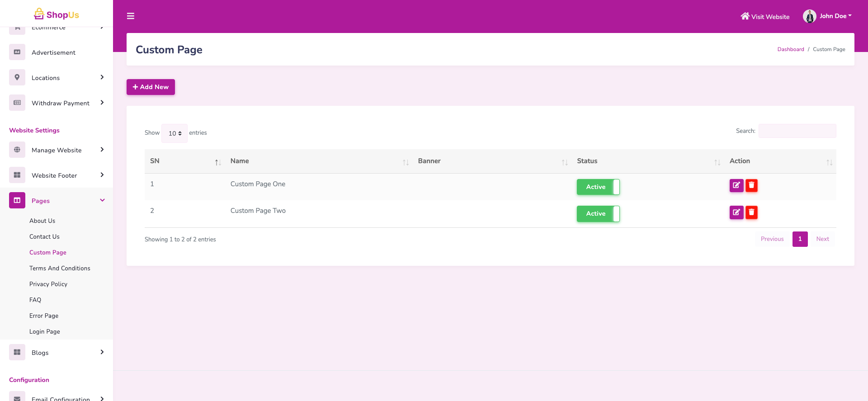Select About Us in Pages submenu
The width and height of the screenshot is (868, 401).
click(42, 221)
